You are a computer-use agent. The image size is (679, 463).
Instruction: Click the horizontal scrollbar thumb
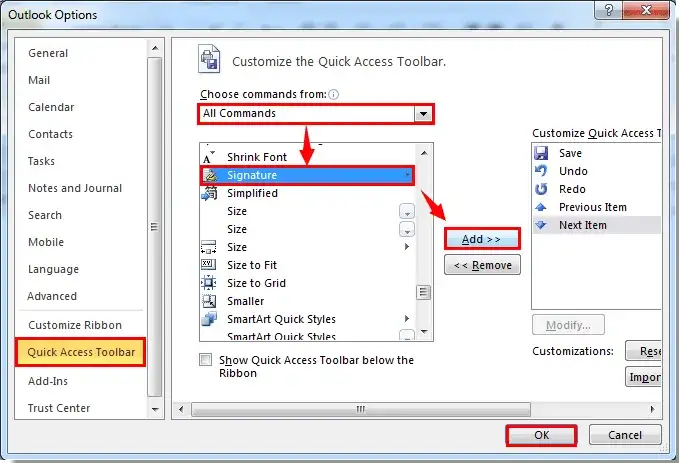click(x=361, y=409)
